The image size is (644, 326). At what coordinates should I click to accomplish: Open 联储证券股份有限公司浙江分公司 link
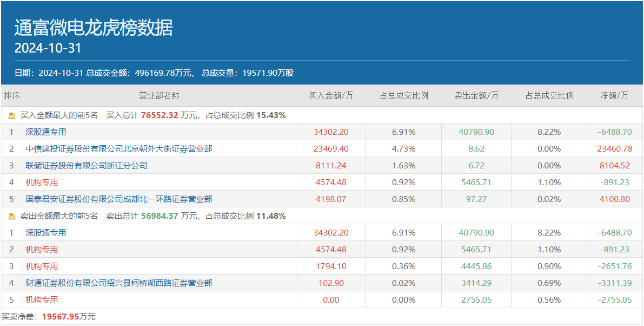point(87,166)
